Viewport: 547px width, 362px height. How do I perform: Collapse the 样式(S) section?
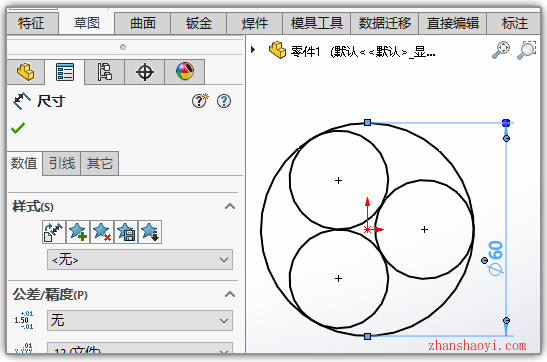pyautogui.click(x=230, y=206)
